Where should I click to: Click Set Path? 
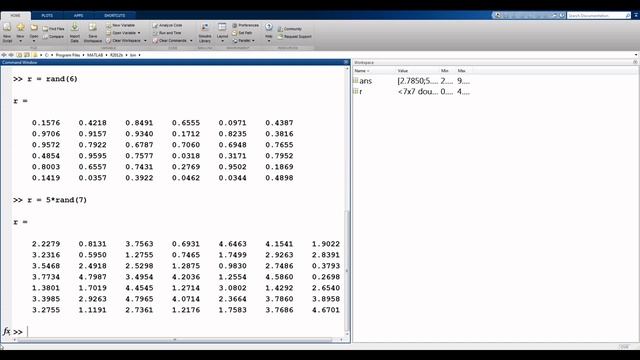(x=242, y=33)
